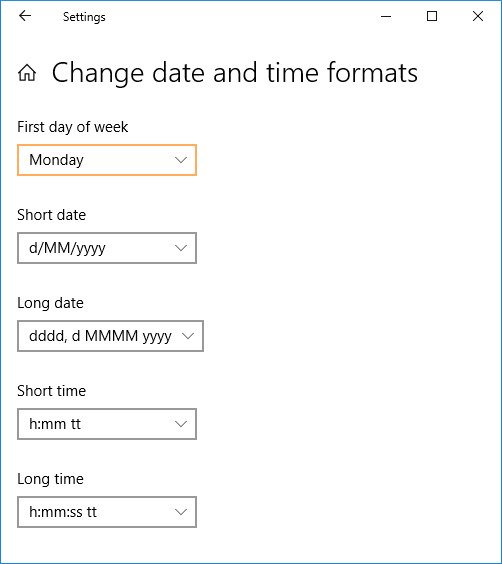
Task: Click the chevron in the Monday combo box
Action: point(181,160)
